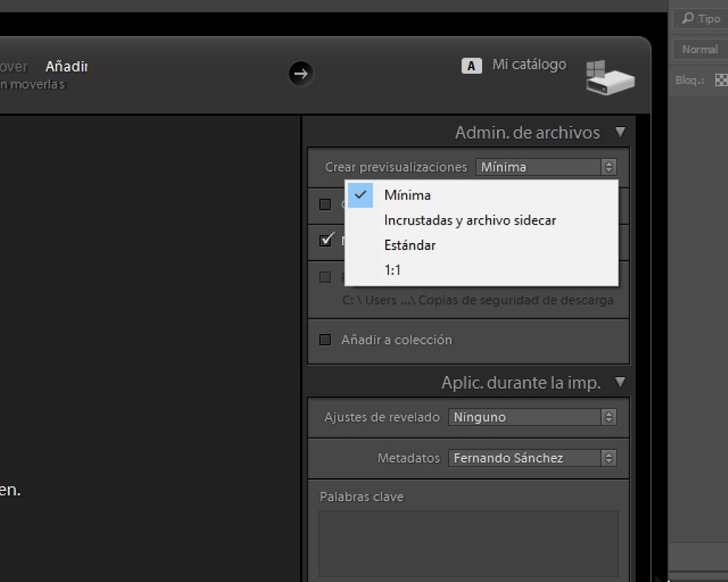Click the 'A' catalog badge icon
Screen dimensions: 728x582
[x=471, y=66]
